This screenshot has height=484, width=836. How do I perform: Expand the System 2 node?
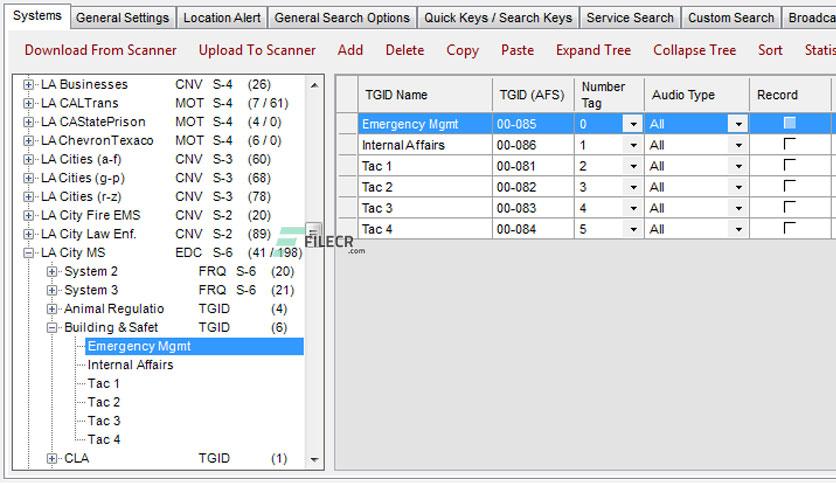[52, 272]
